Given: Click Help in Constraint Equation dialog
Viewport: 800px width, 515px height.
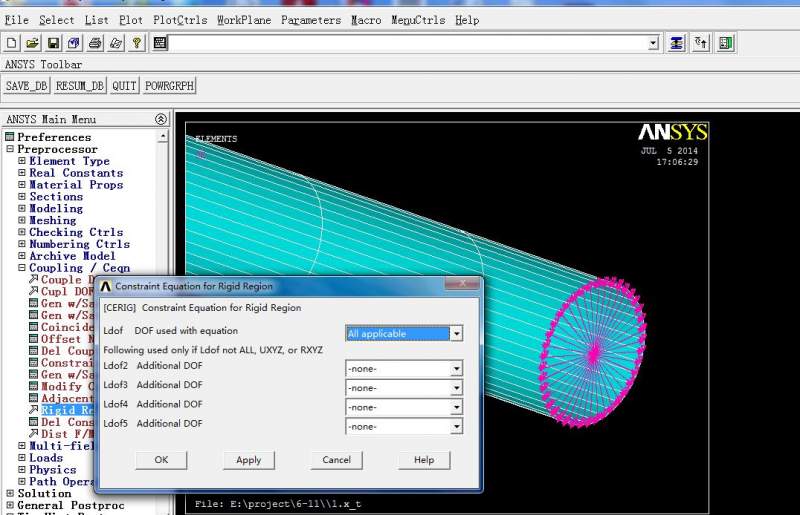Looking at the screenshot, I should point(424,460).
